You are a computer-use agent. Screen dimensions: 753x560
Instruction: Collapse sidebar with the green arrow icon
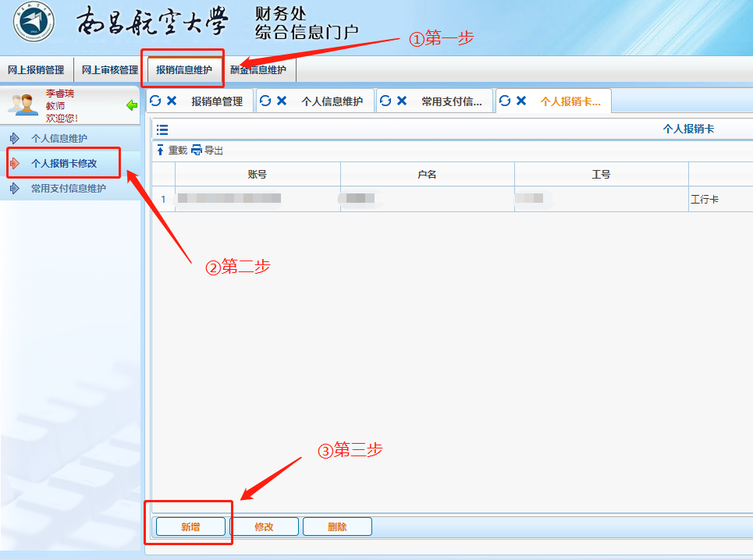132,105
